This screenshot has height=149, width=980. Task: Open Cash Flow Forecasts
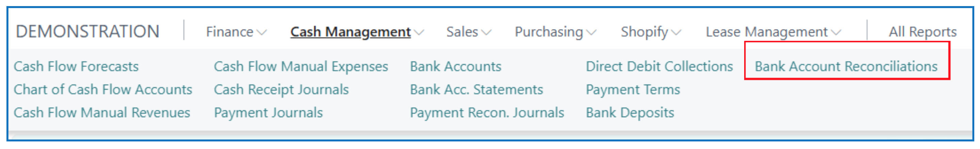click(x=76, y=67)
